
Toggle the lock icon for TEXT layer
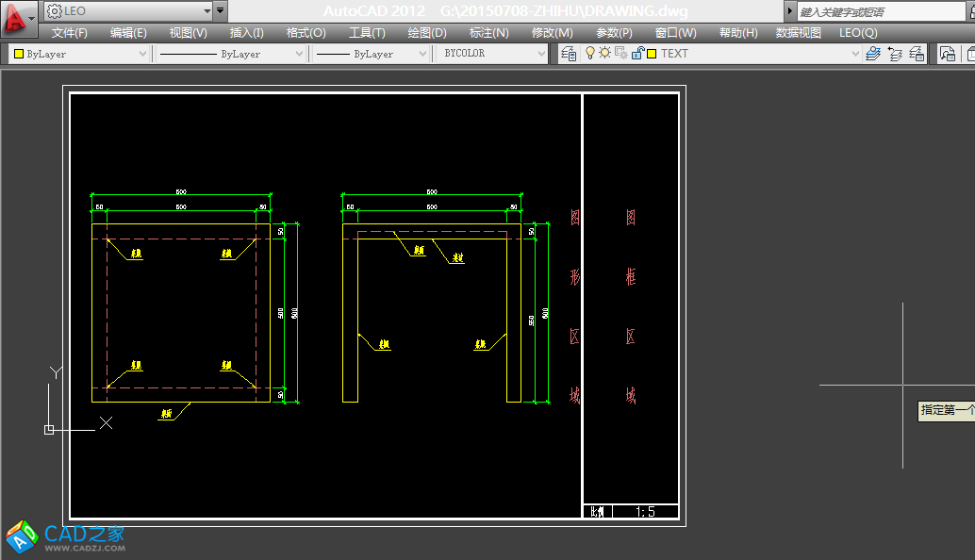pos(638,54)
